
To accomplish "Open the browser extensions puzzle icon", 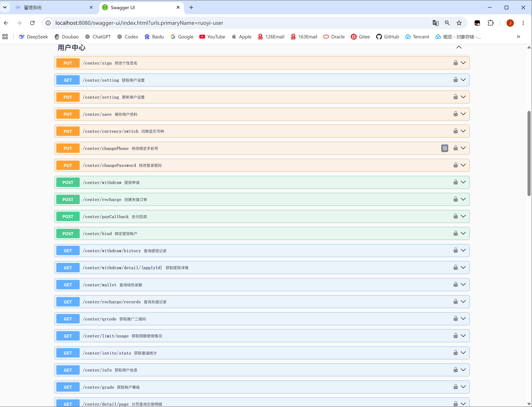I will pos(490,23).
